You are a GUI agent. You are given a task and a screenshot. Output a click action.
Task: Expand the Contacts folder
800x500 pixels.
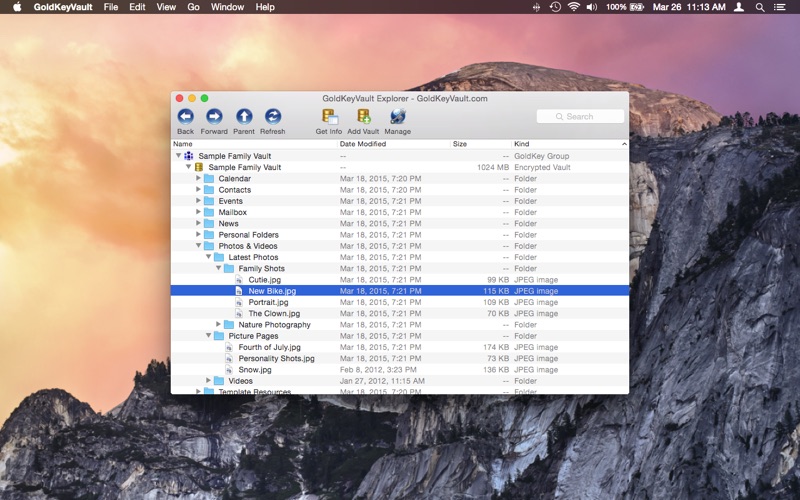(198, 189)
